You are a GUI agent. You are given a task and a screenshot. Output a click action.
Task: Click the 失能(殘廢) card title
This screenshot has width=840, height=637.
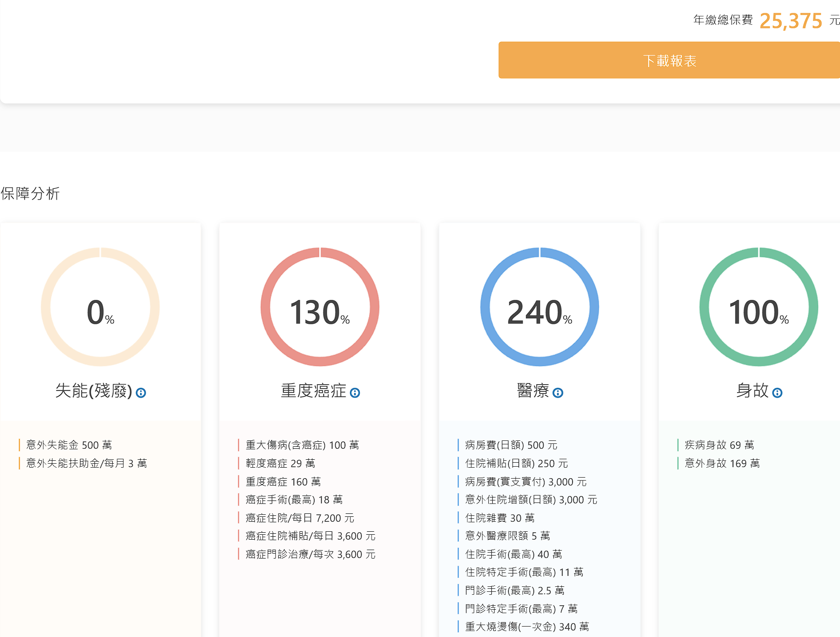click(94, 391)
